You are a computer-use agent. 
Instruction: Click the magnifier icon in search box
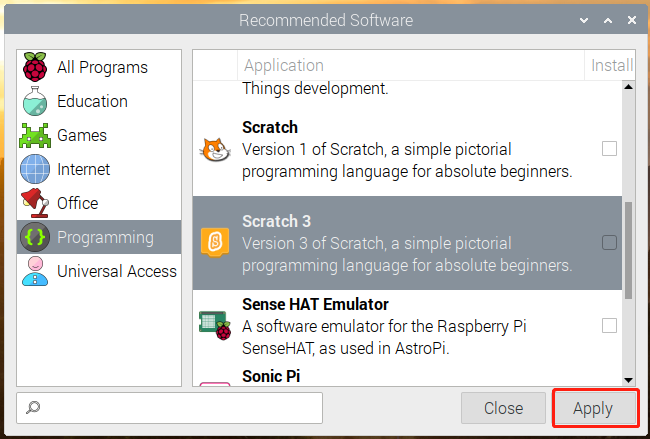click(33, 407)
